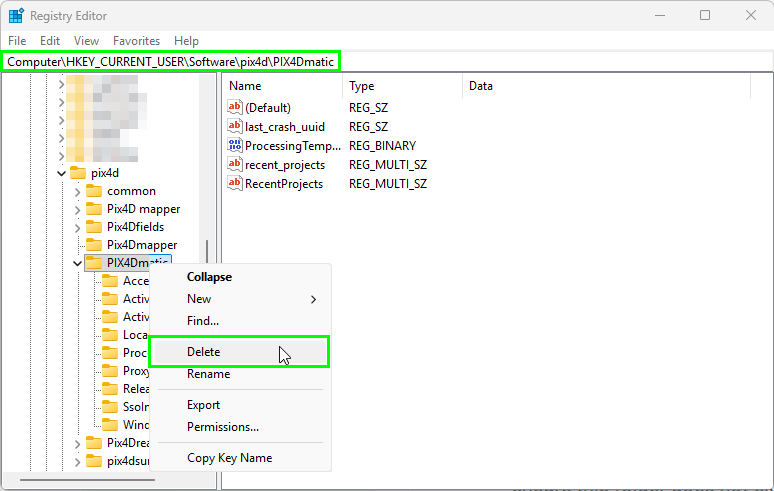Click the Name column header
The image size is (774, 491).
pos(283,86)
